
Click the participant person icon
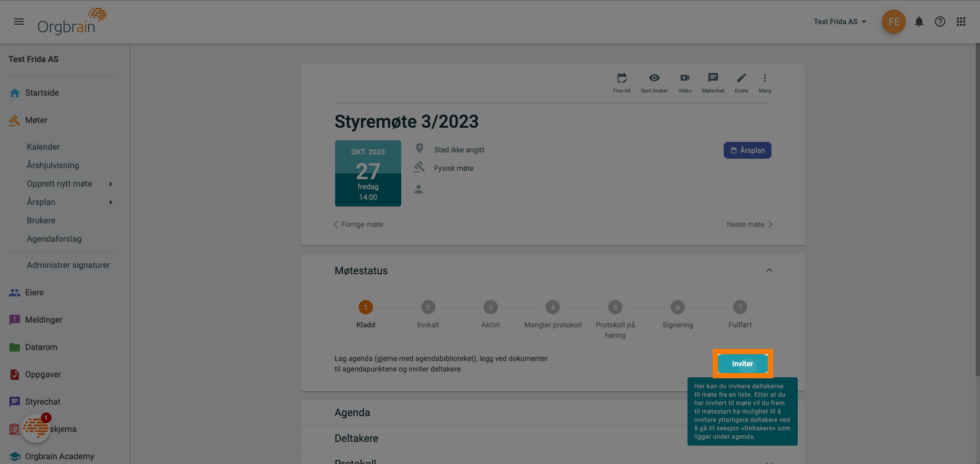coord(419,189)
